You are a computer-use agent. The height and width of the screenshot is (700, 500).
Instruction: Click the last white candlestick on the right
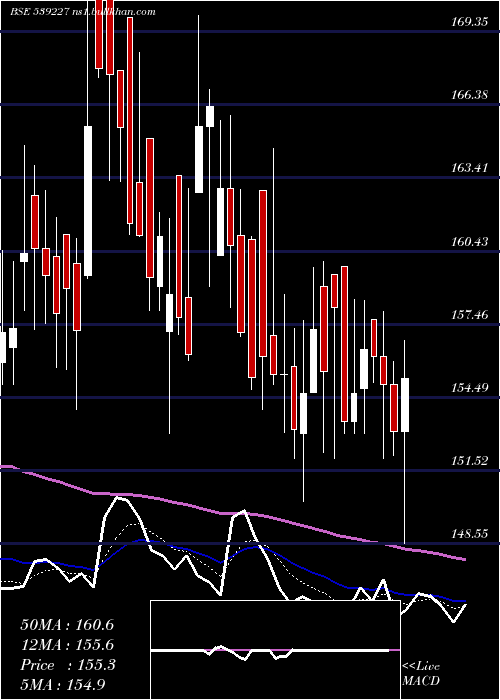click(405, 405)
